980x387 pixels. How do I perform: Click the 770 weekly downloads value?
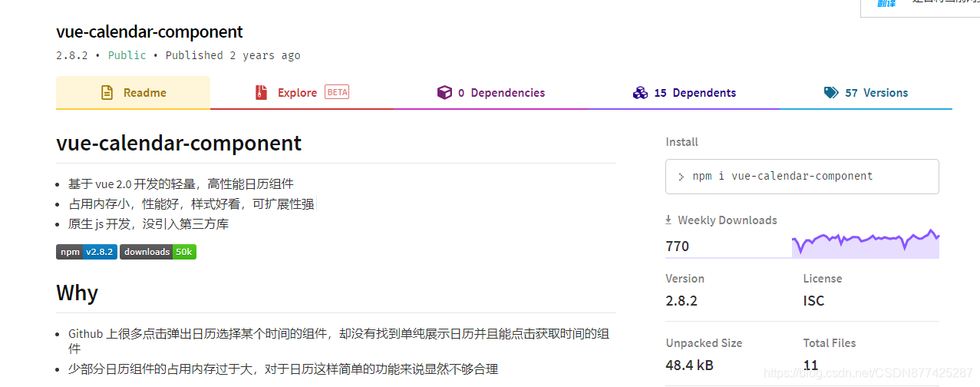[678, 246]
